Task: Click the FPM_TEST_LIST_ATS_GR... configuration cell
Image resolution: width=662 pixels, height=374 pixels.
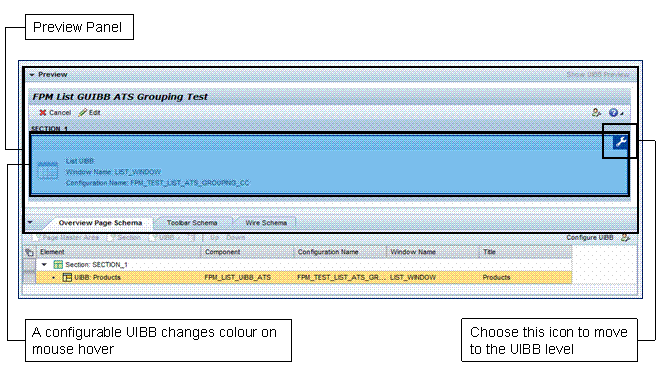Action: pos(341,277)
